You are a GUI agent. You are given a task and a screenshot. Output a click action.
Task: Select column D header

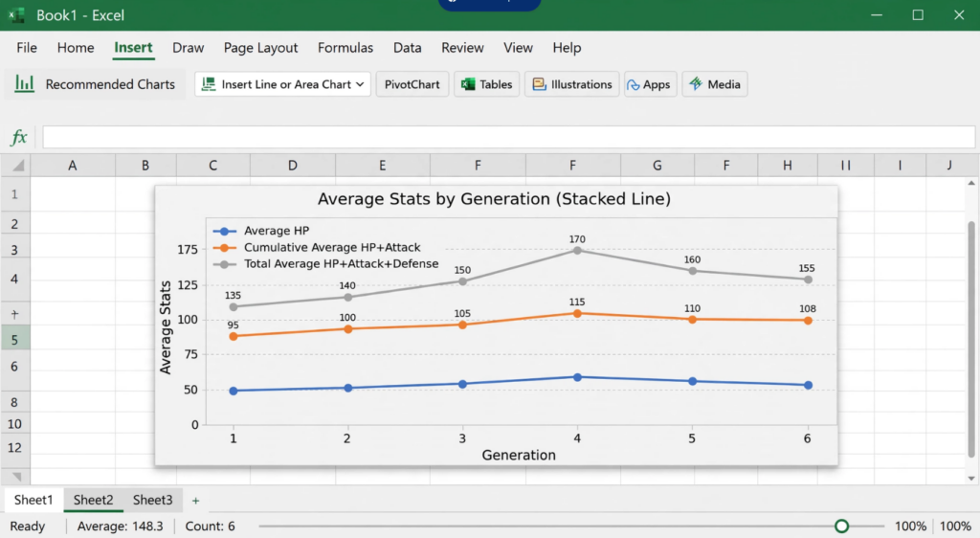293,166
